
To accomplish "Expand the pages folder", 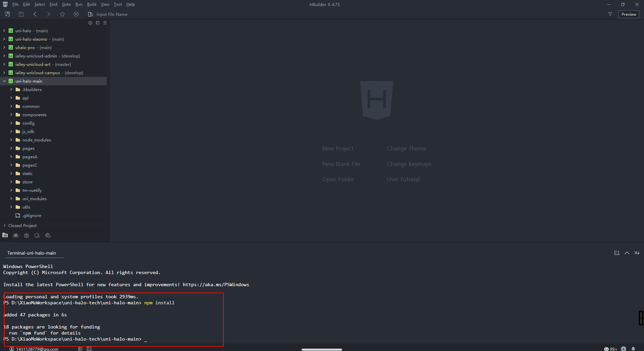I will click(x=11, y=148).
